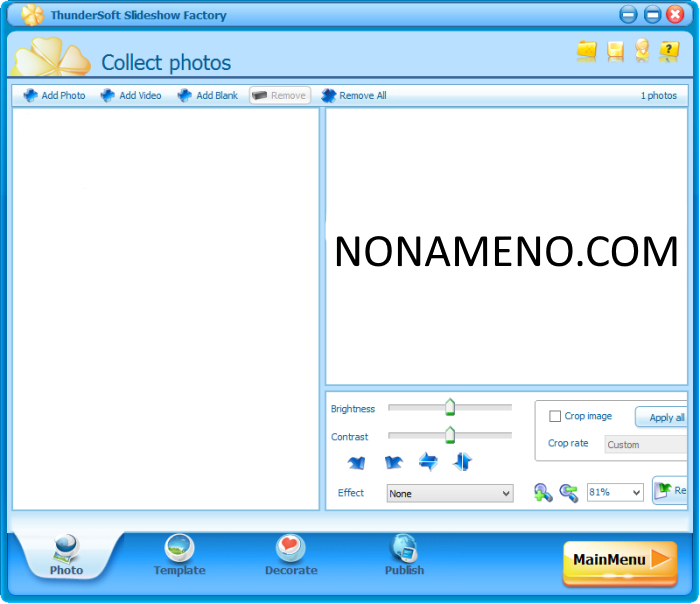The height and width of the screenshot is (604, 700).
Task: Click the Brightness slider handle
Action: (450, 407)
